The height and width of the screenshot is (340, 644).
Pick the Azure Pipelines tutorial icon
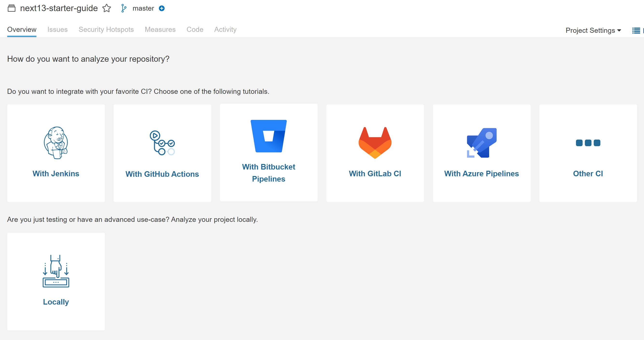[x=481, y=143]
